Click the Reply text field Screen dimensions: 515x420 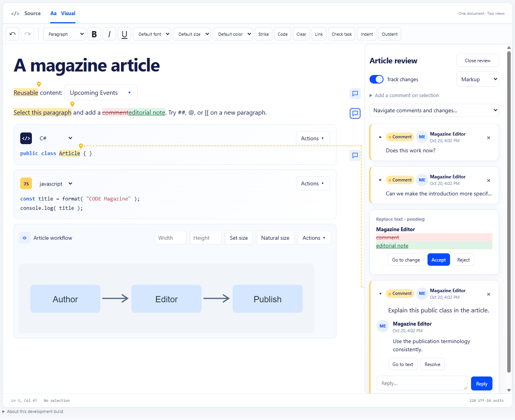(x=422, y=383)
